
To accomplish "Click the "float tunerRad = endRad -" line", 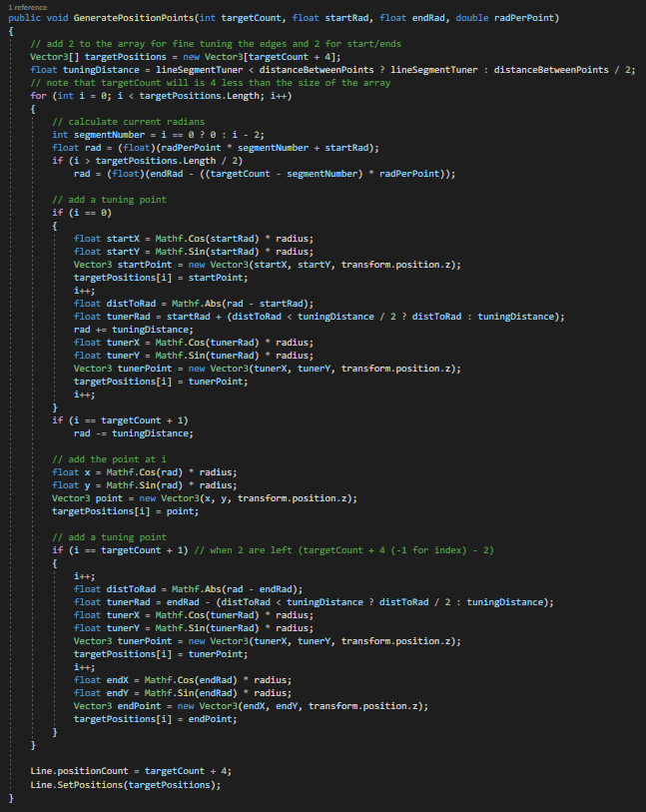I will pos(314,601).
